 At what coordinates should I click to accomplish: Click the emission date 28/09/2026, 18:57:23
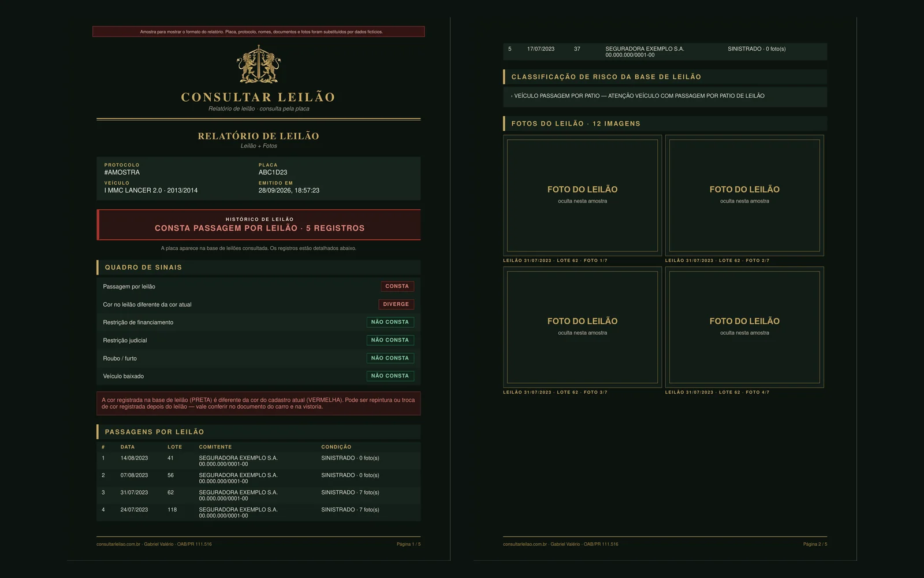[289, 190]
